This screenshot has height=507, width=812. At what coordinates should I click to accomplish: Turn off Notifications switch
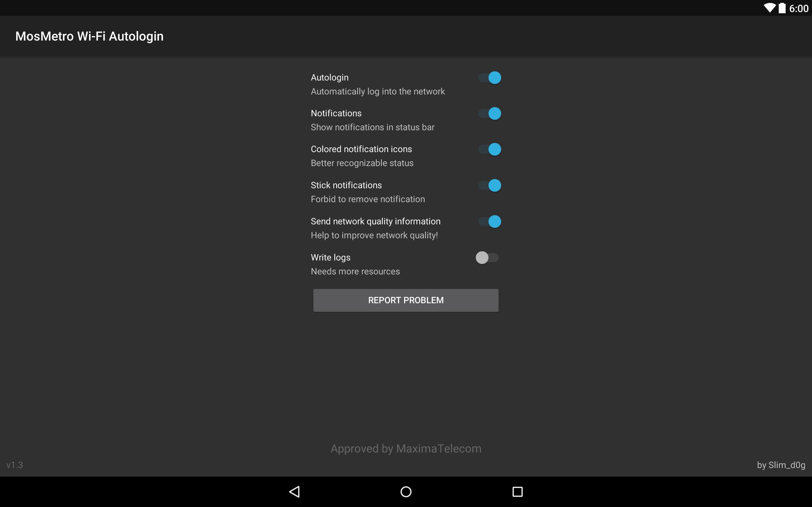pos(488,113)
